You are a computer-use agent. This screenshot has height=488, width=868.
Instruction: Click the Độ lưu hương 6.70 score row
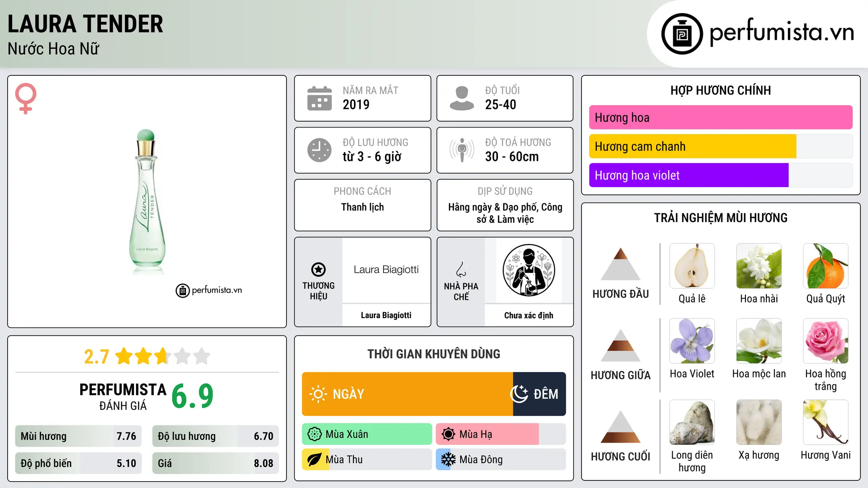(x=215, y=436)
